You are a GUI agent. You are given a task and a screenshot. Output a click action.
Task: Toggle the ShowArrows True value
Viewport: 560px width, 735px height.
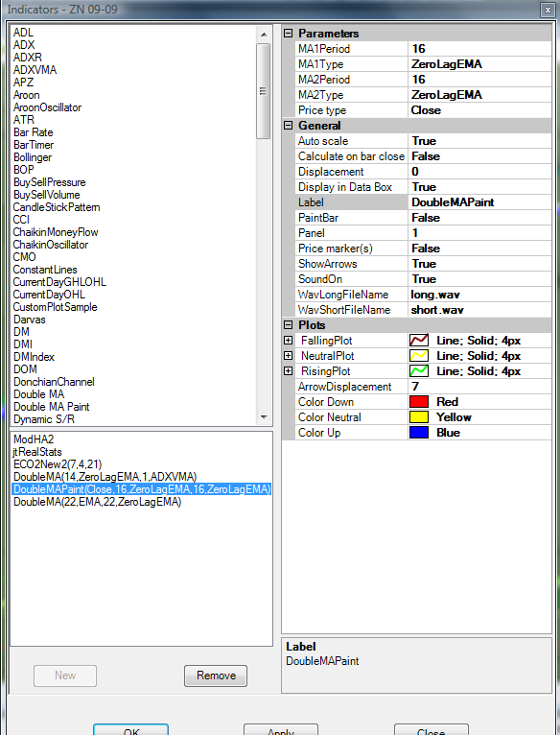479,264
